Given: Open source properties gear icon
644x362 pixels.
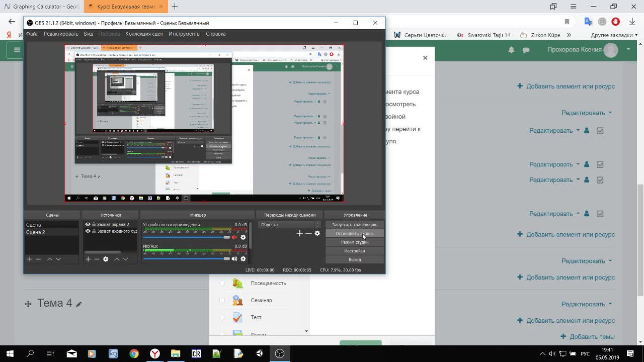Looking at the screenshot, I should tap(106, 259).
